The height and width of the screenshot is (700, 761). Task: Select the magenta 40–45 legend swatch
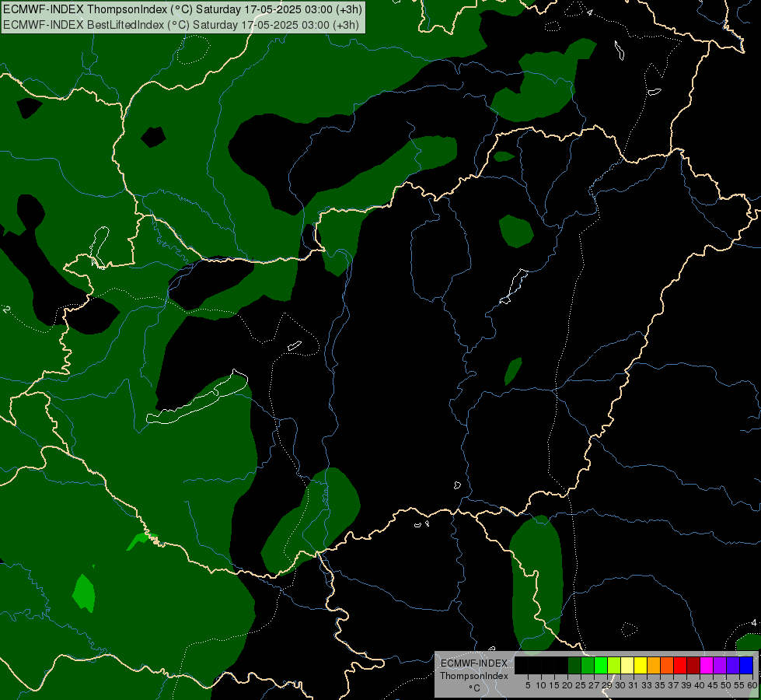tap(707, 665)
